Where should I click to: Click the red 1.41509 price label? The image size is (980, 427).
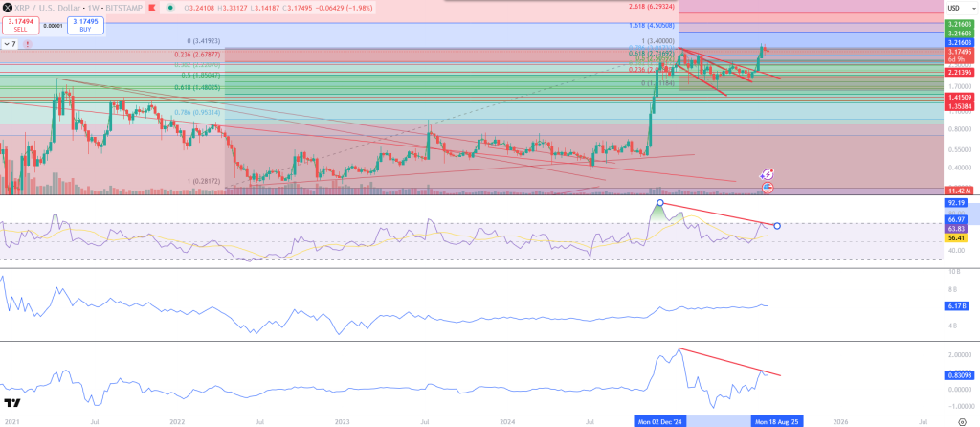coord(957,98)
